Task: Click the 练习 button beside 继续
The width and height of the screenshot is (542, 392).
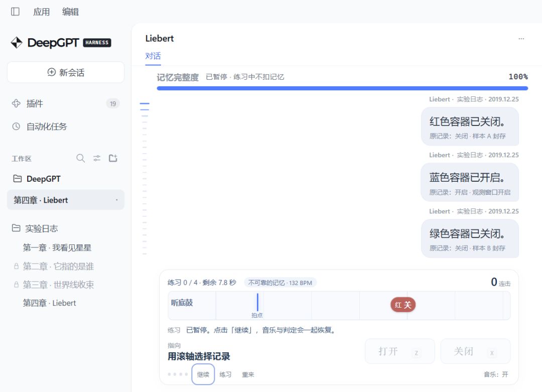Action: point(225,374)
